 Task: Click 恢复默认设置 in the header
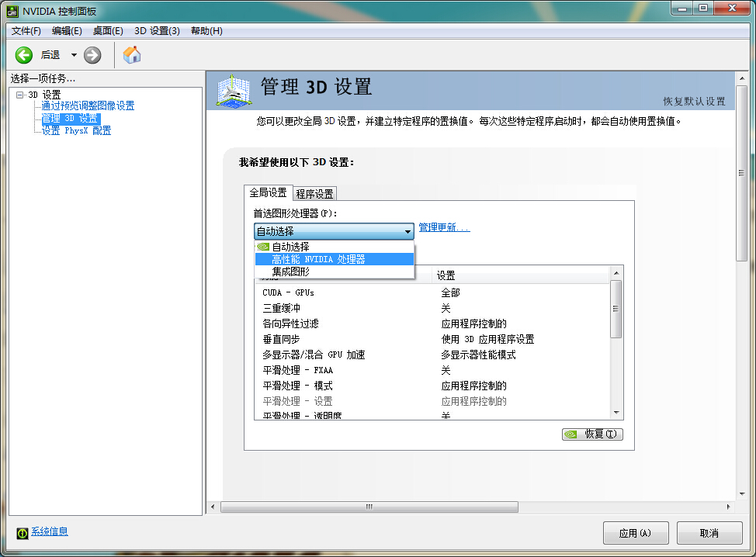click(694, 101)
